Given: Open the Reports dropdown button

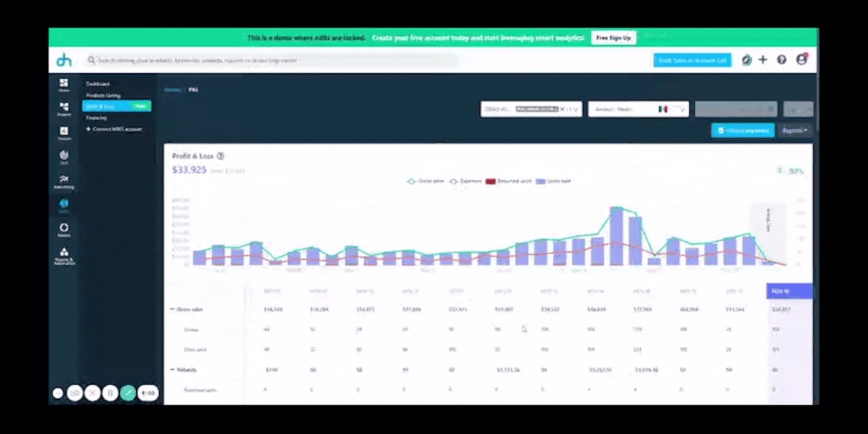Looking at the screenshot, I should pos(796,131).
